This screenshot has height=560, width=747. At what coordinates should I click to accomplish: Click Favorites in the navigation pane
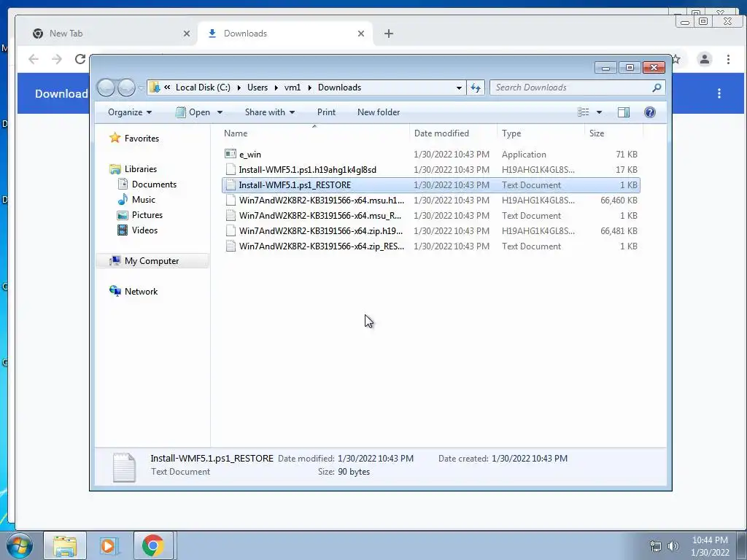[142, 138]
